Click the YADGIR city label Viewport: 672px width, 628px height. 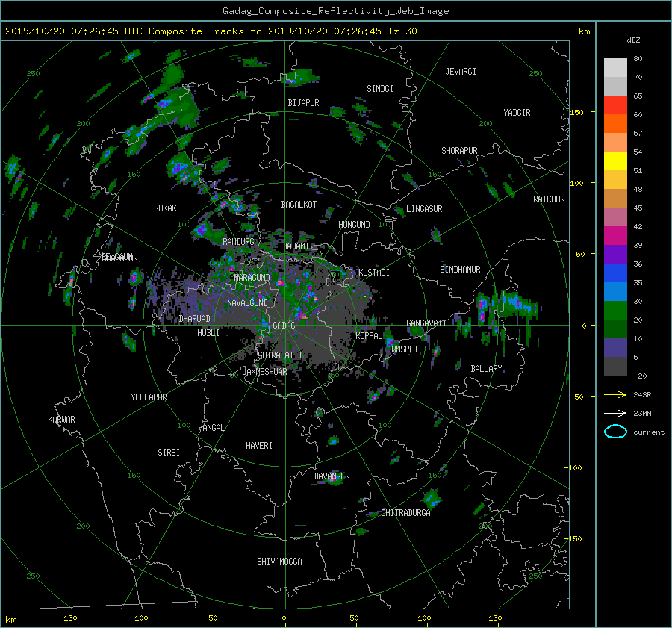tap(517, 112)
